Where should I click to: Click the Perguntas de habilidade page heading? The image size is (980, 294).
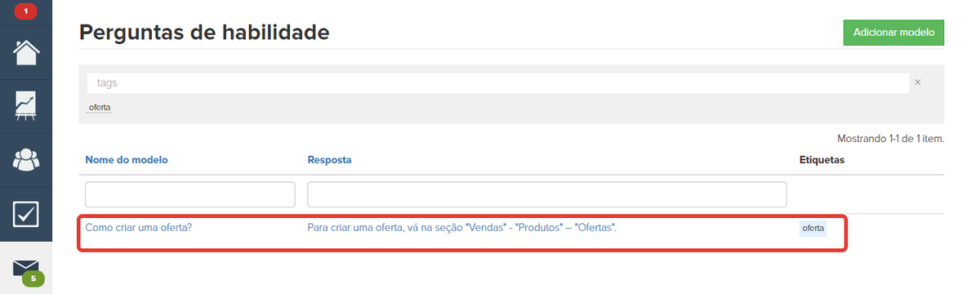point(204,33)
